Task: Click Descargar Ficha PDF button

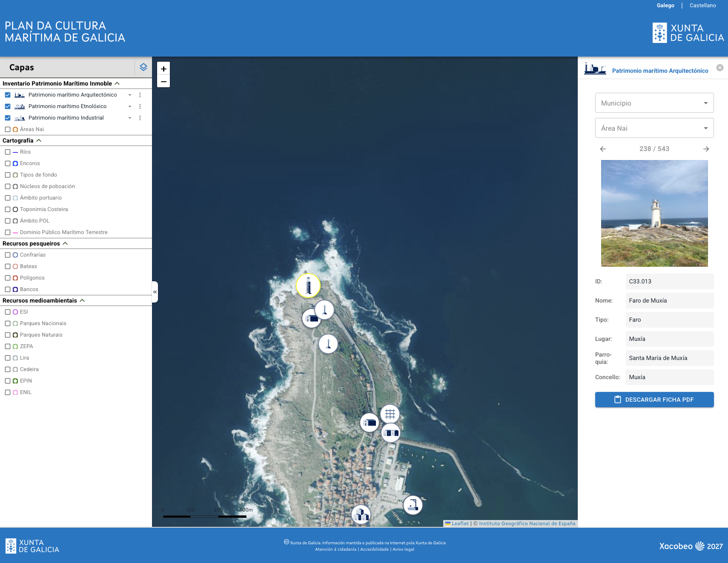Action: pyautogui.click(x=654, y=400)
